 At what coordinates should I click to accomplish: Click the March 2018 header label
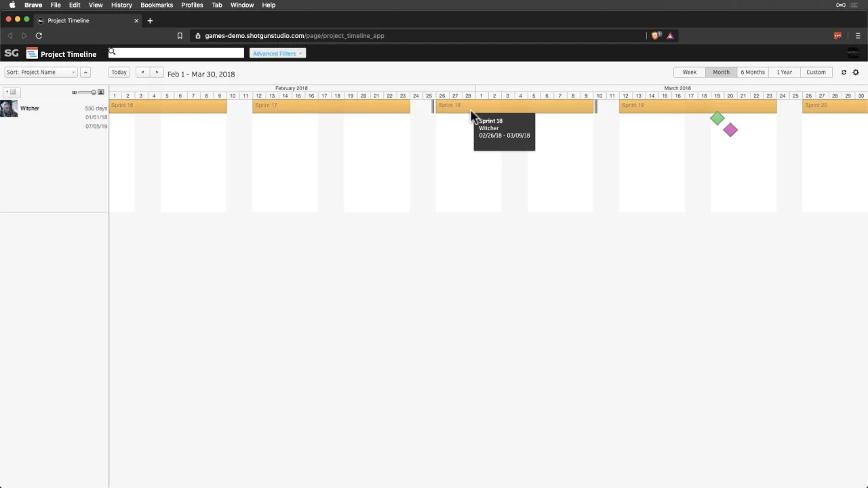(677, 88)
